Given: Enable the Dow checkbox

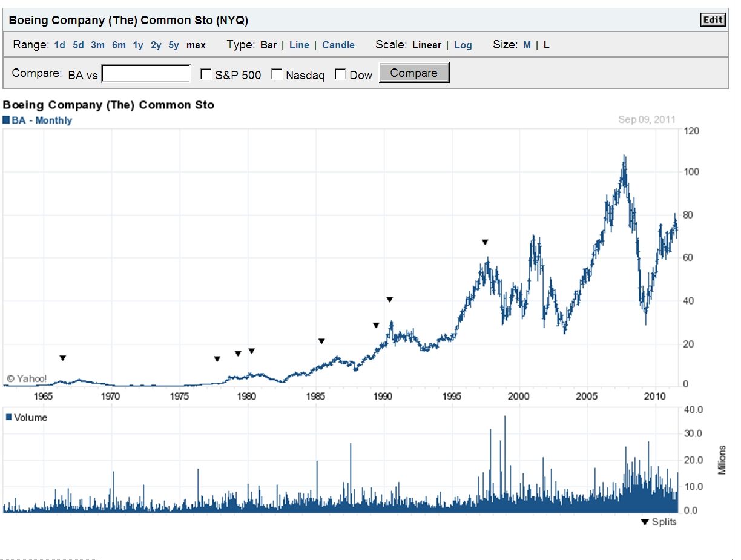Looking at the screenshot, I should (340, 74).
